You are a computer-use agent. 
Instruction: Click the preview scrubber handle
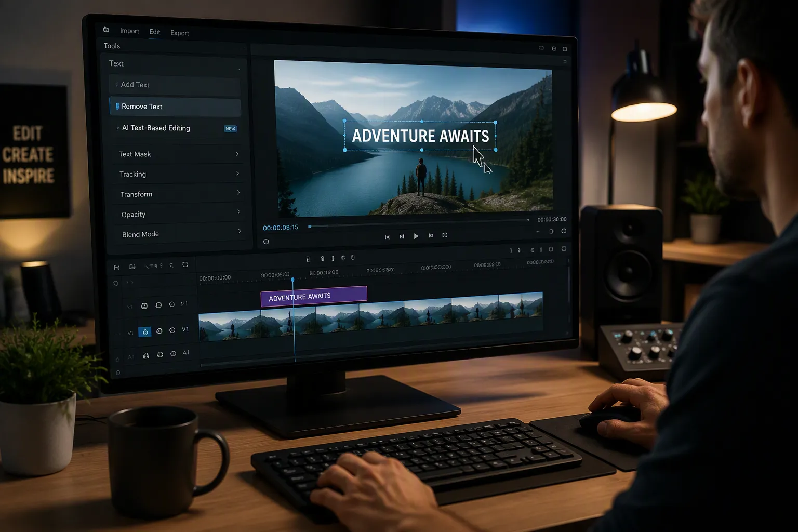(x=310, y=226)
